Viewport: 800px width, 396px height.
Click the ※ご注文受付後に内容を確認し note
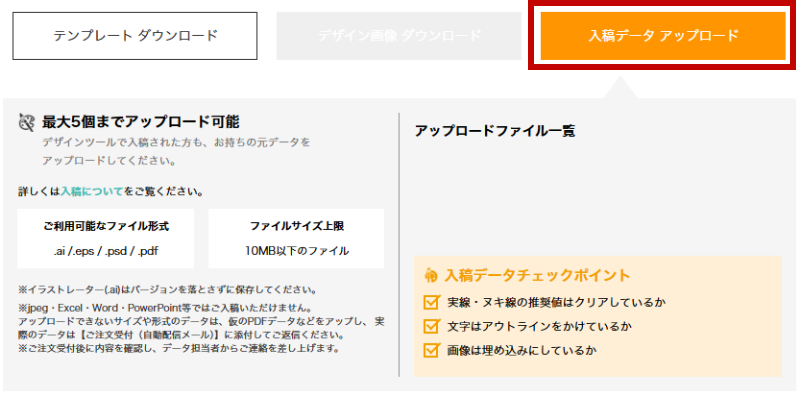(x=179, y=349)
